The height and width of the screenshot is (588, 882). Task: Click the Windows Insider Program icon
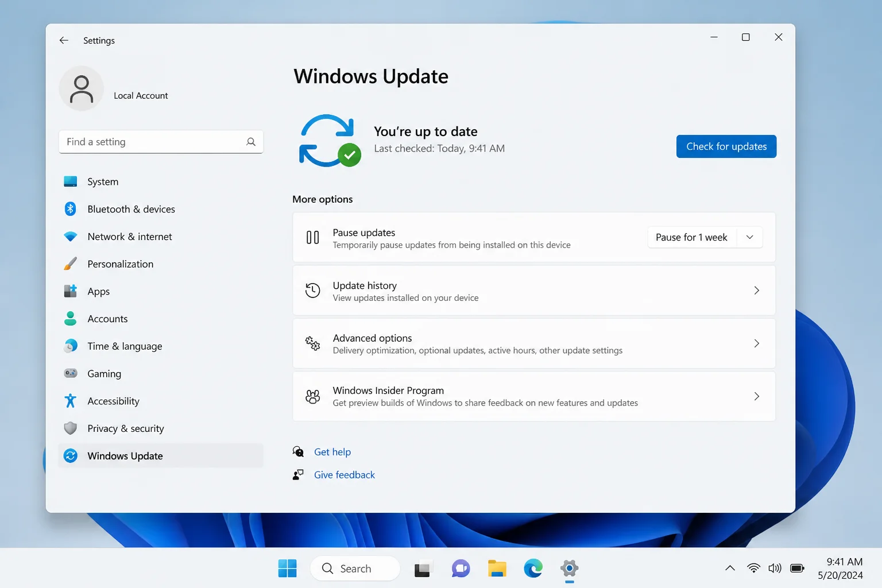tap(313, 396)
